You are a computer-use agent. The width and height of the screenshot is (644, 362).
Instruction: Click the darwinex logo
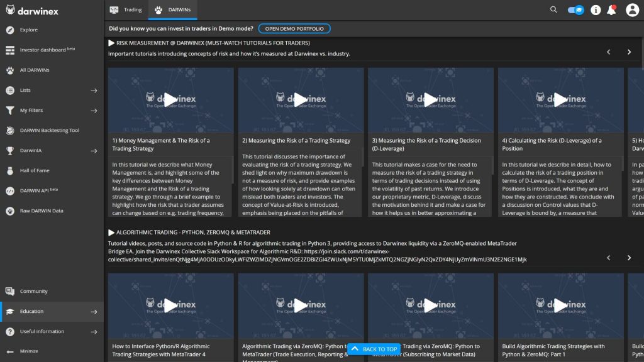click(x=32, y=10)
